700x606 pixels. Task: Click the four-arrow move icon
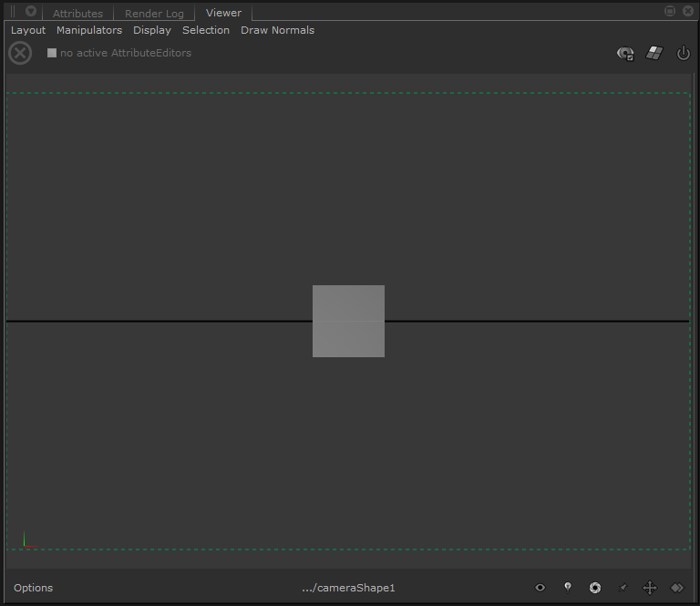click(x=650, y=588)
